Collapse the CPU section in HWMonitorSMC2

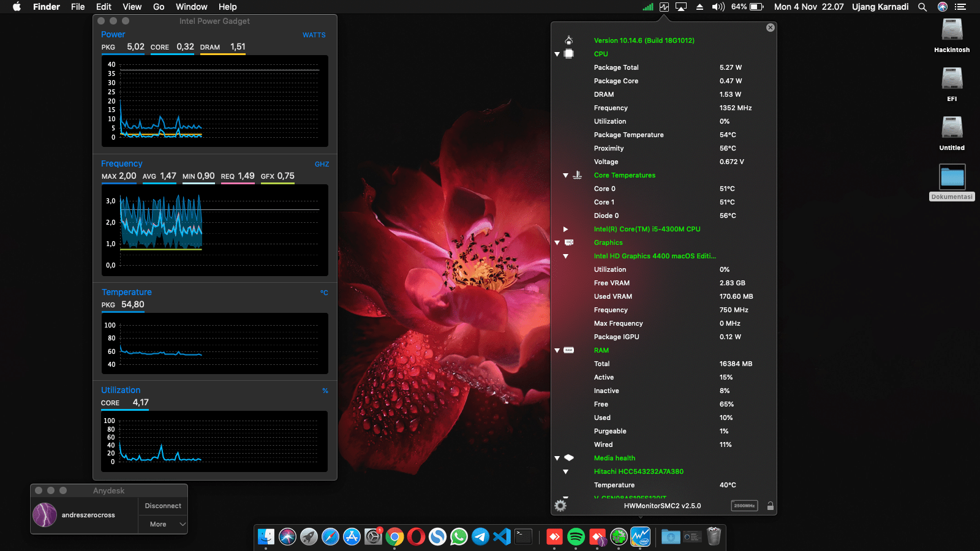tap(556, 54)
